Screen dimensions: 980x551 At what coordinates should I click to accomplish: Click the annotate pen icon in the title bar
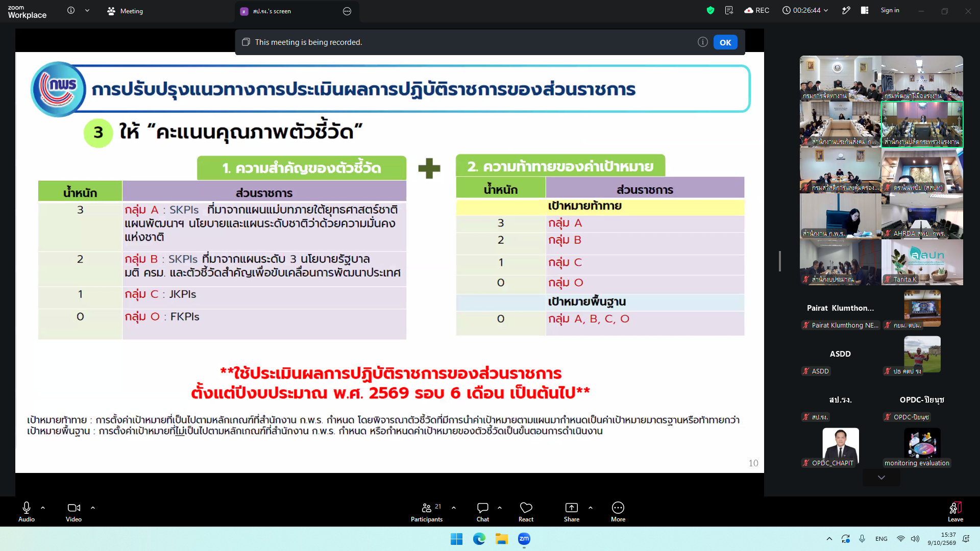tap(846, 10)
